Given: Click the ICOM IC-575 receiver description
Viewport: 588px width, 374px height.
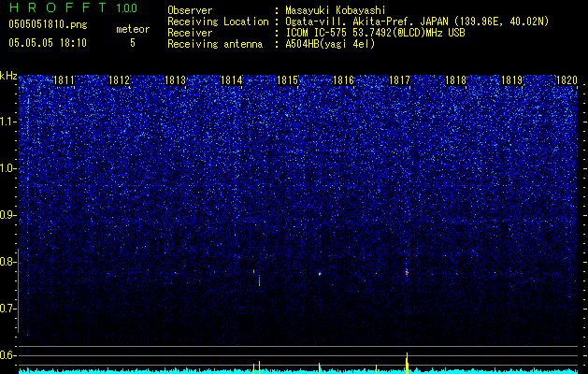Looking at the screenshot, I should coord(375,33).
